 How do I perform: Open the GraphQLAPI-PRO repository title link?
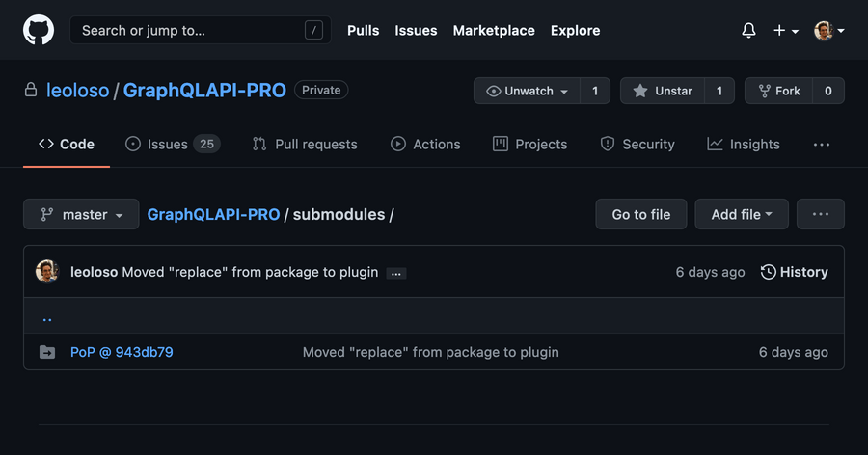coord(204,91)
